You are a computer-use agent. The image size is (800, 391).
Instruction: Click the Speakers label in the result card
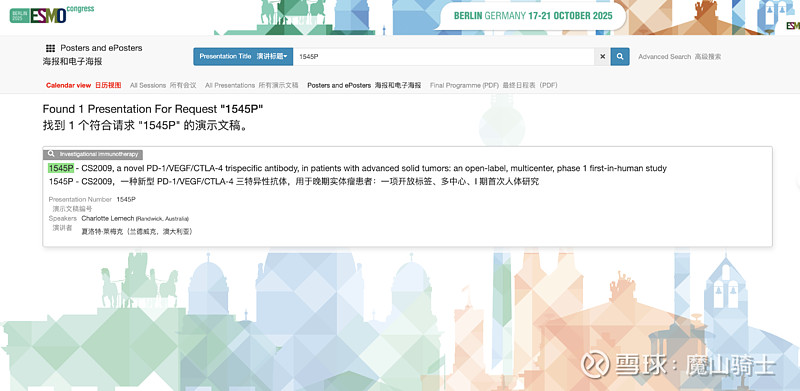(x=63, y=218)
